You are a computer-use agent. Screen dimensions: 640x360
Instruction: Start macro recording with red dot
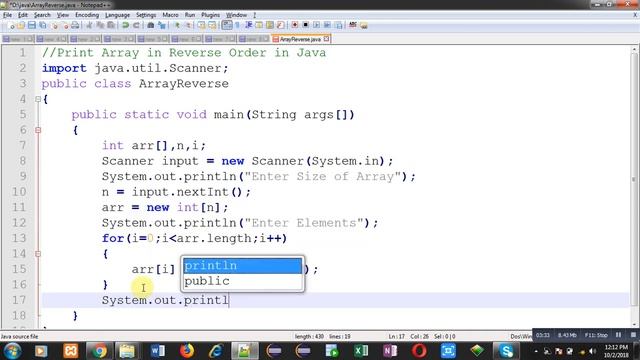(295, 25)
